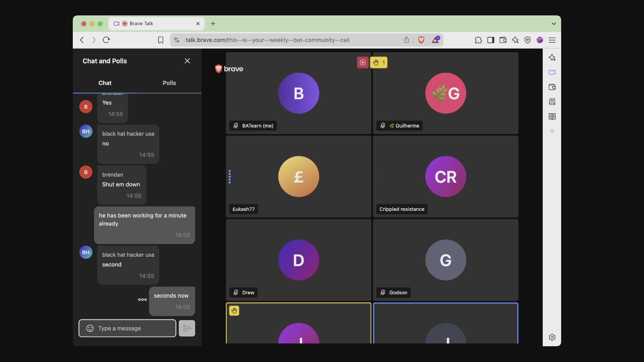Open the Brave Wallet sidebar icon
The height and width of the screenshot is (362, 644).
tap(552, 87)
